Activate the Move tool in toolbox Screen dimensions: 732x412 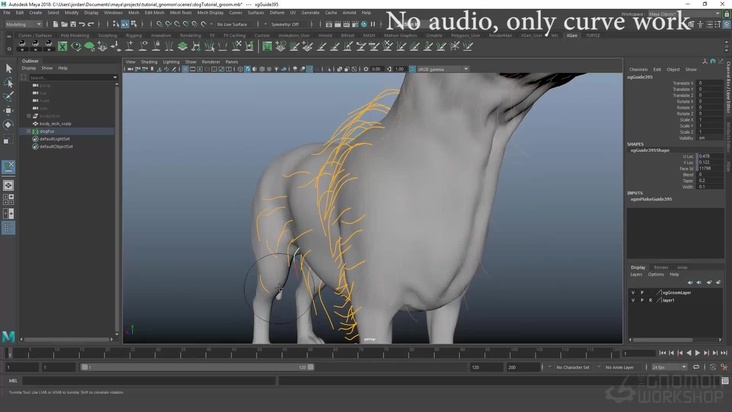pos(8,110)
